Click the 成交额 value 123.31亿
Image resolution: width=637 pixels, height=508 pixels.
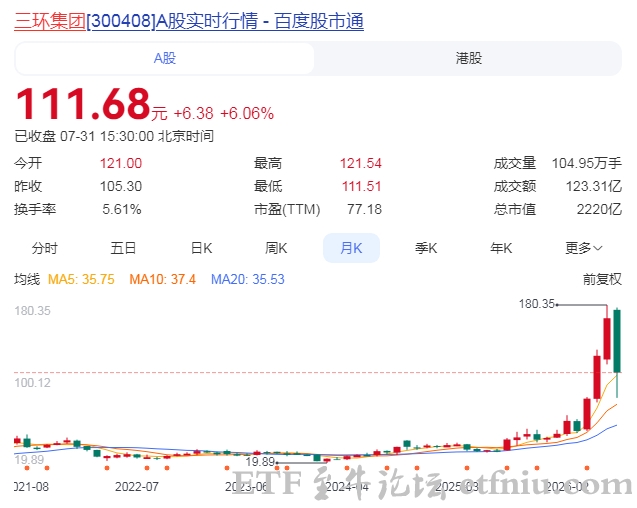(x=594, y=186)
